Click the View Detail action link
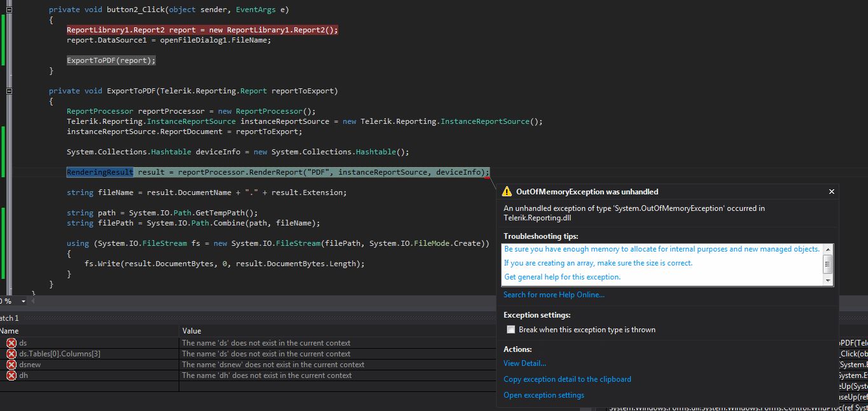The height and width of the screenshot is (411, 868). [525, 363]
